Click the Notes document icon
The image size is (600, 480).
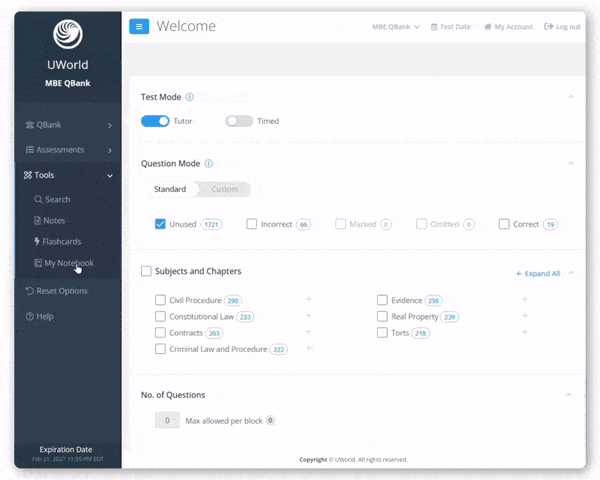click(38, 220)
